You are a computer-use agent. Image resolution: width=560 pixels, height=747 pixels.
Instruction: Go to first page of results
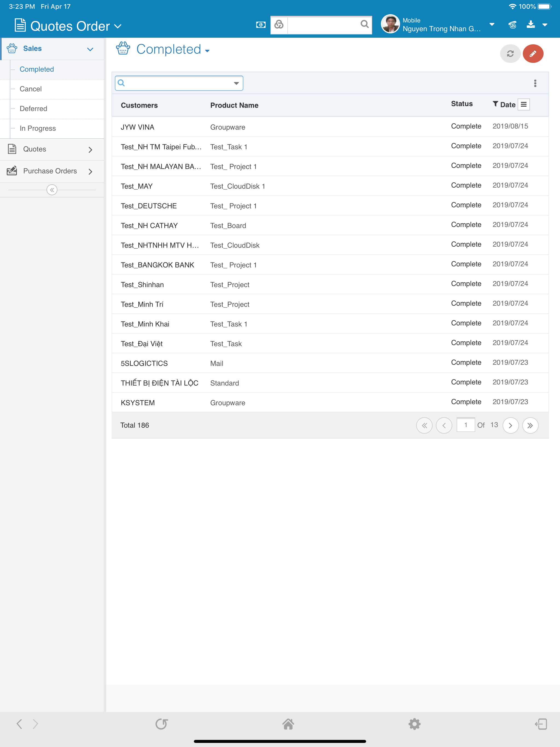424,425
